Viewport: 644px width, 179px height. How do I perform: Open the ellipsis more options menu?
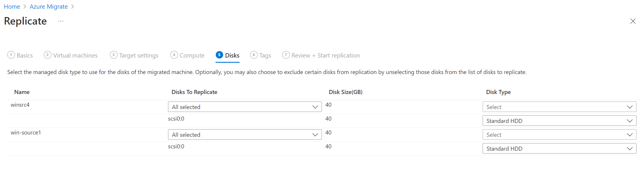tap(61, 21)
